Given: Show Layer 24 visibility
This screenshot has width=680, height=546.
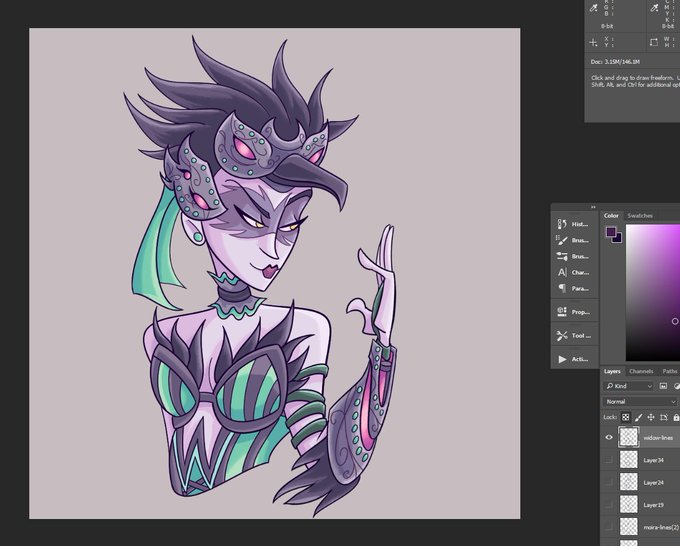Looking at the screenshot, I should coord(609,482).
